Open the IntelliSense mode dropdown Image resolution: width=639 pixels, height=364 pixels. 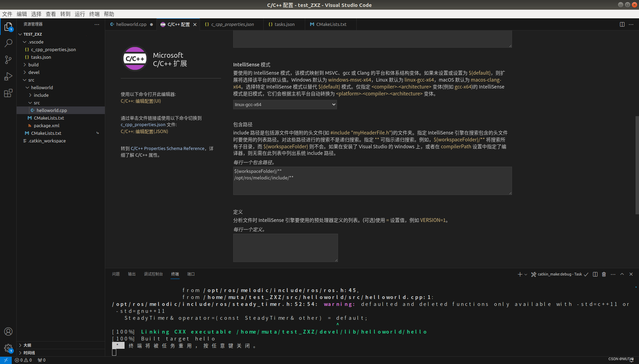pyautogui.click(x=284, y=104)
